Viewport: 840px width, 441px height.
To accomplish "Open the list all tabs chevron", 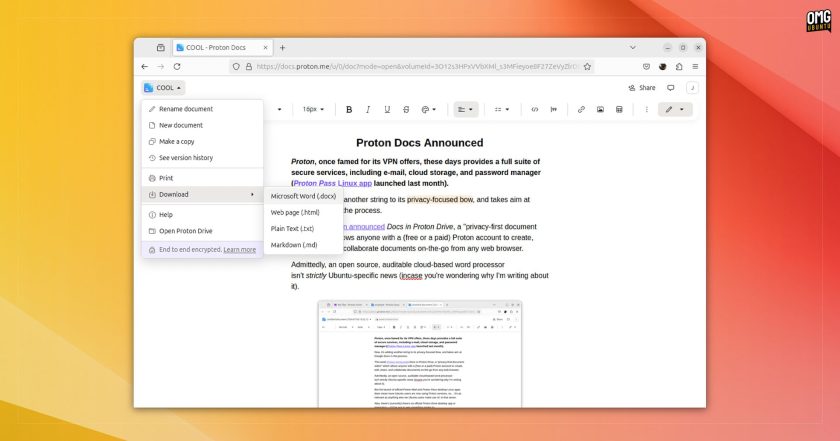I will pos(633,48).
